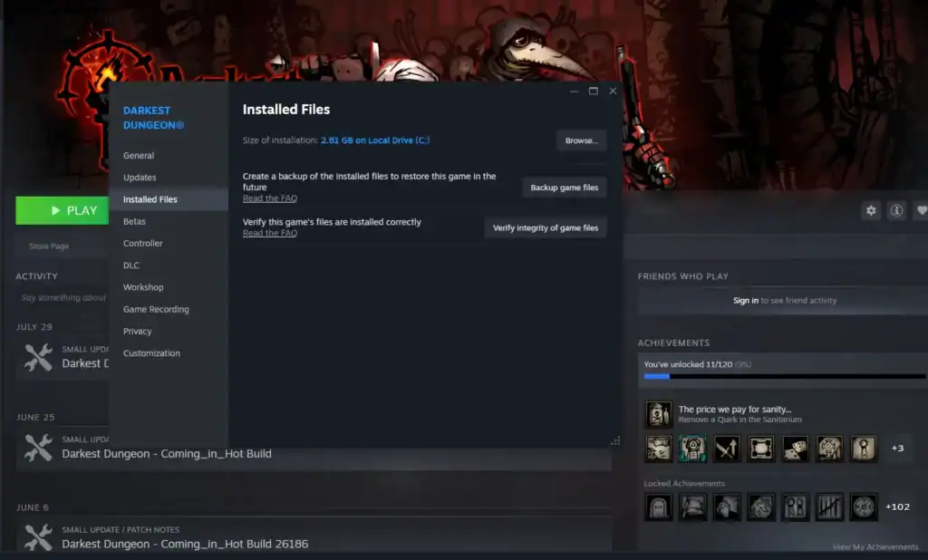The width and height of the screenshot is (928, 560).
Task: Click the locked tombstone achievement icon
Action: pyautogui.click(x=658, y=507)
